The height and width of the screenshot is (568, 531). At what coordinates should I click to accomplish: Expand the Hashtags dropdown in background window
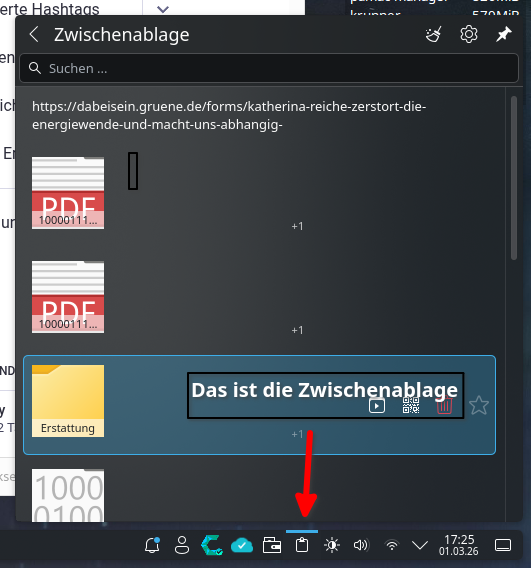coord(163,9)
